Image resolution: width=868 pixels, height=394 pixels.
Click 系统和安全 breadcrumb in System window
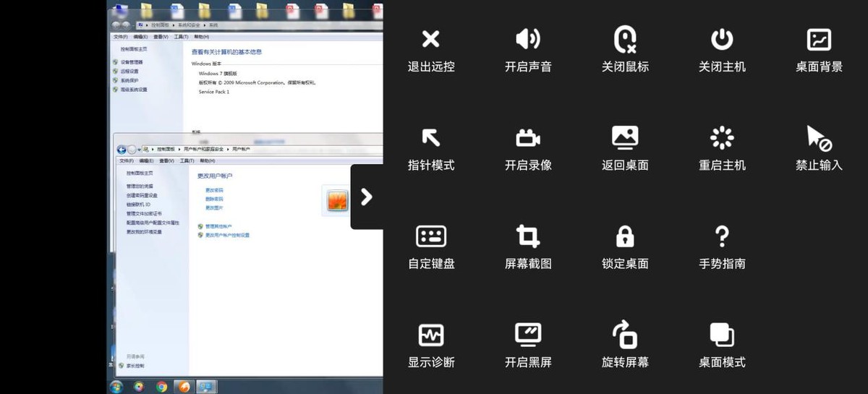point(188,25)
